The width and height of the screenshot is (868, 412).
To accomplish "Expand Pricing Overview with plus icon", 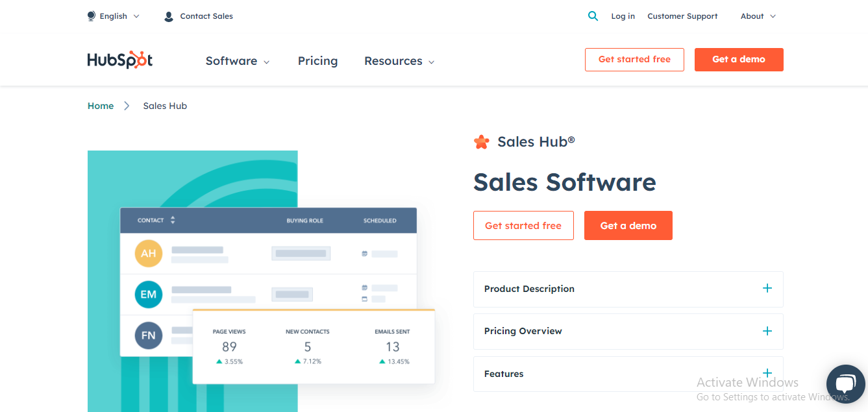I will [767, 331].
